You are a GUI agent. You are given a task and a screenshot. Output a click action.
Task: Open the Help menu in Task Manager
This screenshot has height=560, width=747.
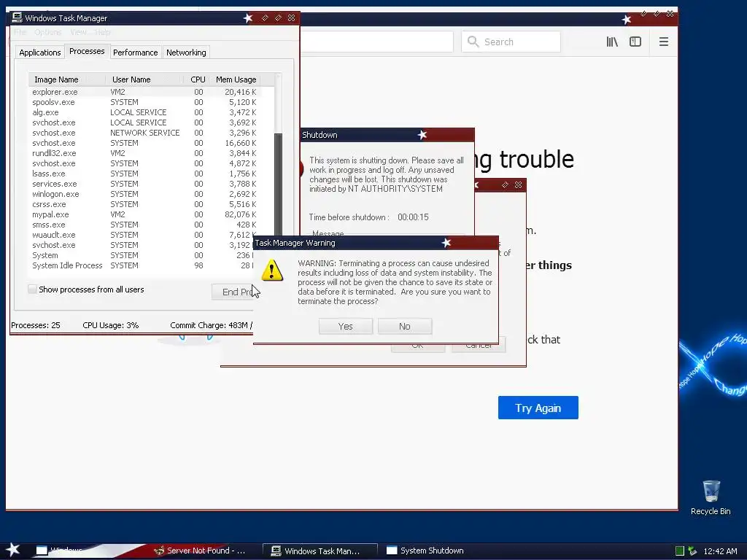pos(102,32)
